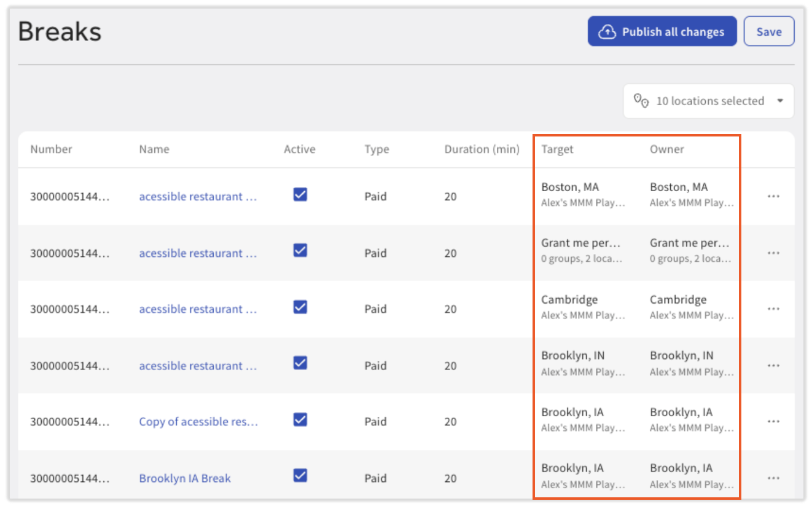Open more options for Cambridge row
The width and height of the screenshot is (812, 509).
click(x=773, y=309)
